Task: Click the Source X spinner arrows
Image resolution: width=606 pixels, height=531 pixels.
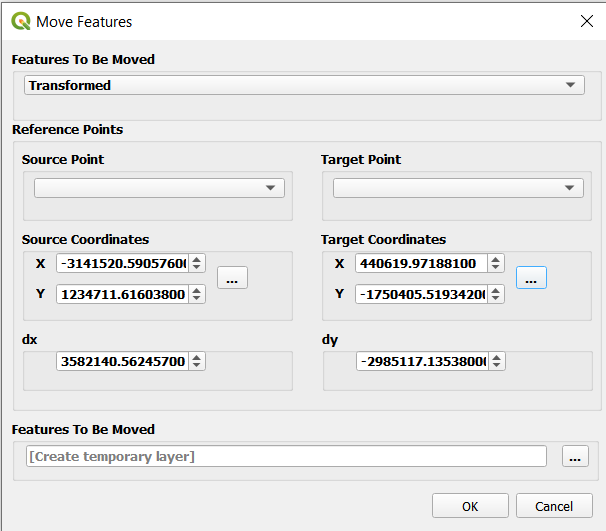Action: (198, 264)
